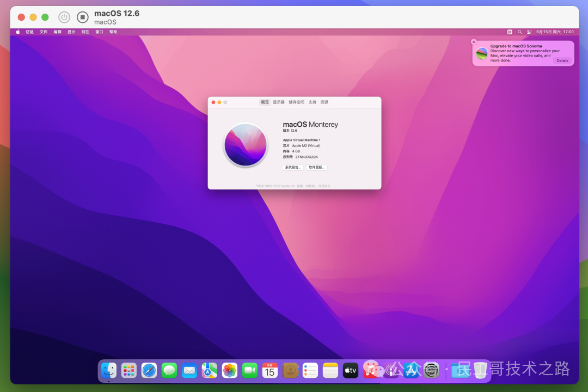Click the 版本 12.6 version text

(x=290, y=131)
